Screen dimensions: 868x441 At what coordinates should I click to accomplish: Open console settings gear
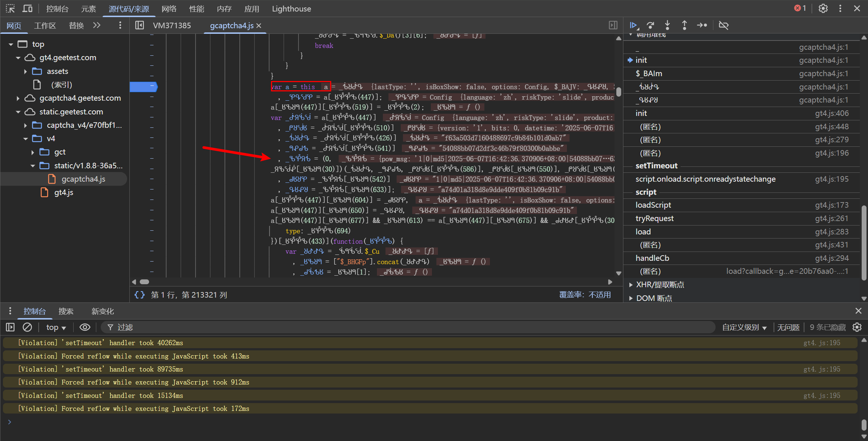coord(857,327)
